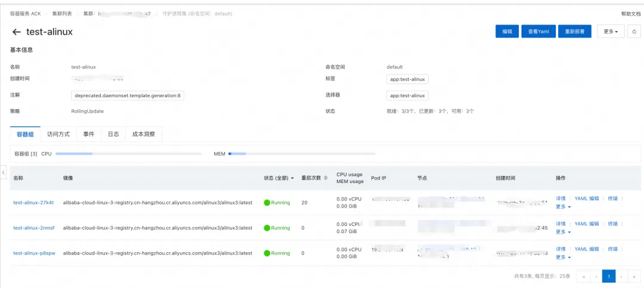Jump to last page with double-arrow icon
644x288 pixels.
click(x=634, y=277)
